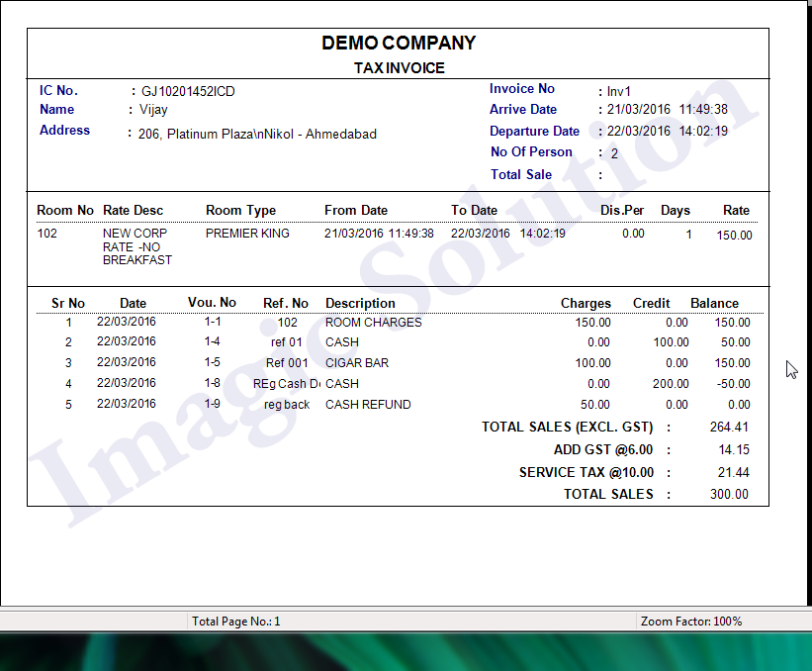This screenshot has height=671, width=812.
Task: Click the Balance column header
Action: click(x=715, y=304)
